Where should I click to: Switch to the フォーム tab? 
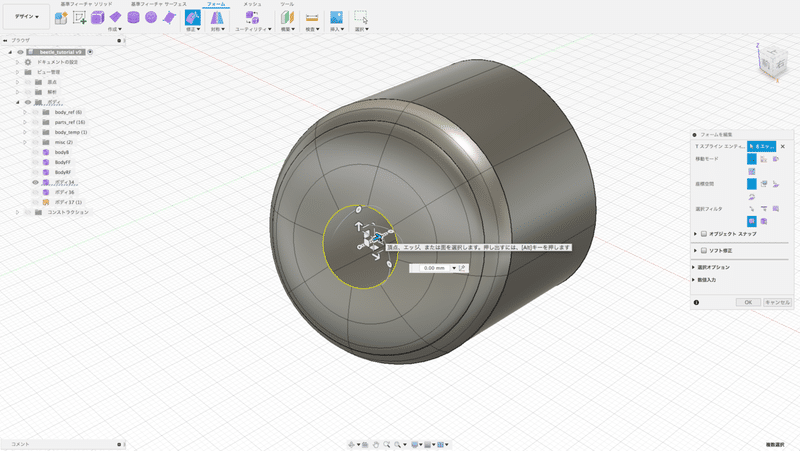(216, 4)
